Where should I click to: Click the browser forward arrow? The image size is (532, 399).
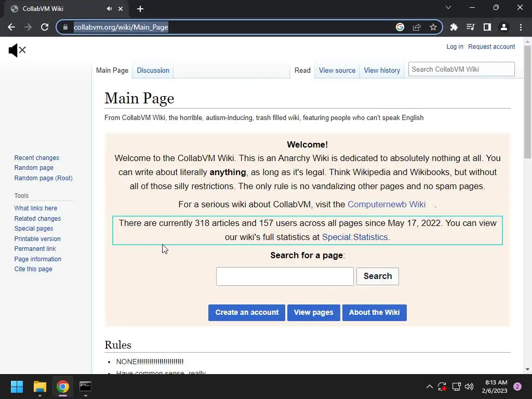coord(28,27)
